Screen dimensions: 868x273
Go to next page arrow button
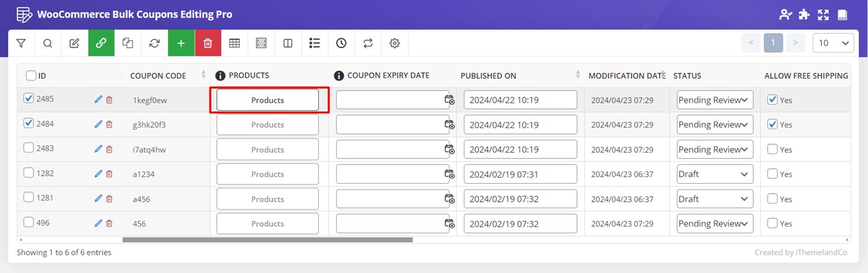pos(795,43)
